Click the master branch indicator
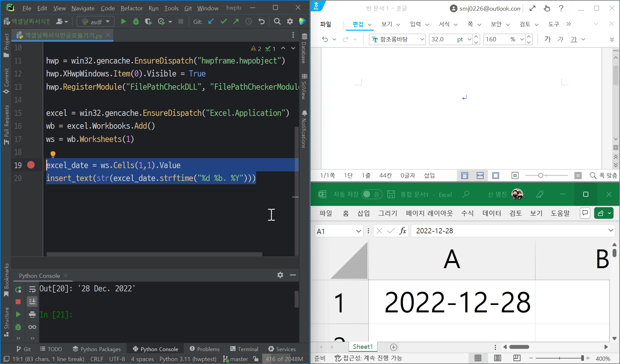The width and height of the screenshot is (620, 364). point(235,359)
